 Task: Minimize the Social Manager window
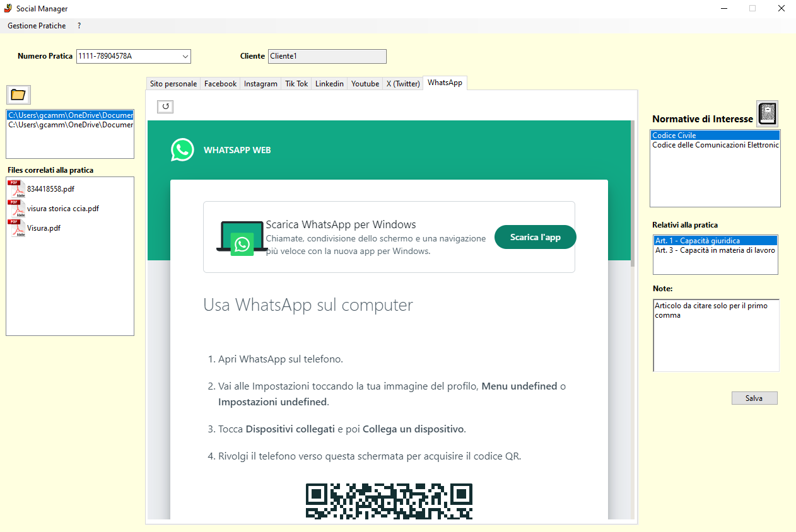tap(723, 9)
